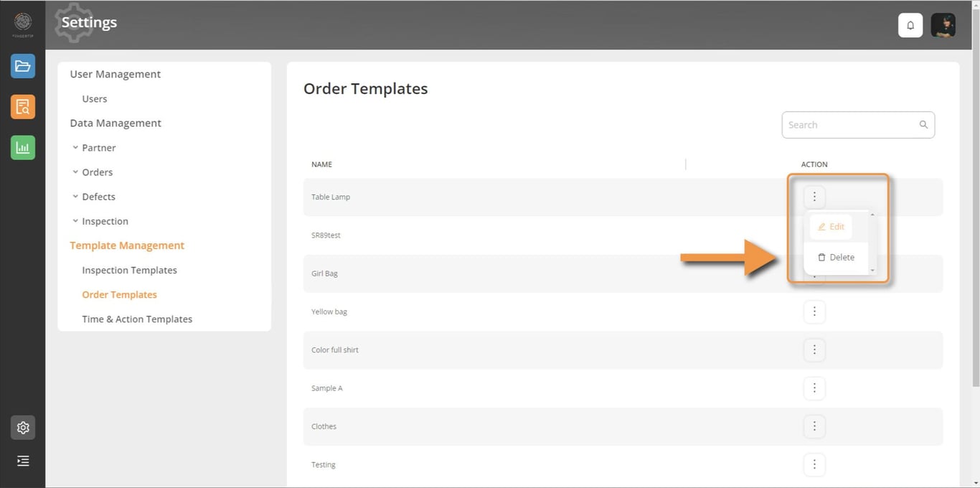Select the Clothes template row
Screen dimensions: 980x488
point(623,426)
